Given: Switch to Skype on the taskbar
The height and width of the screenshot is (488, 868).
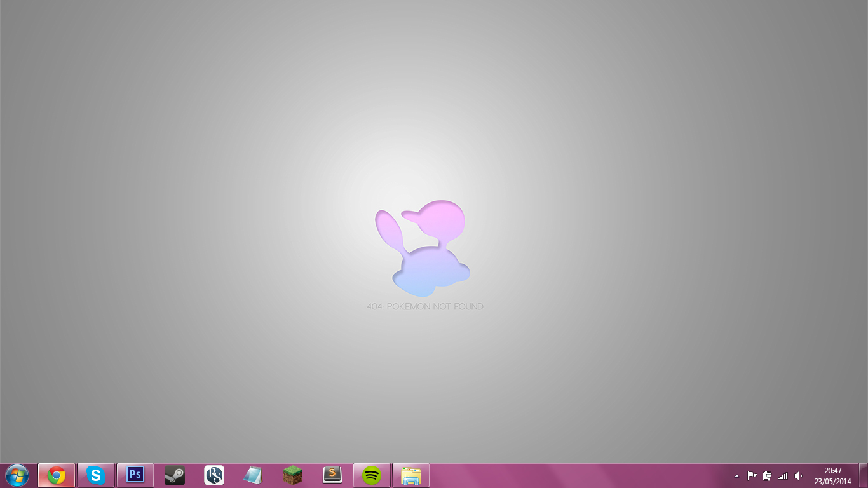Looking at the screenshot, I should (96, 475).
